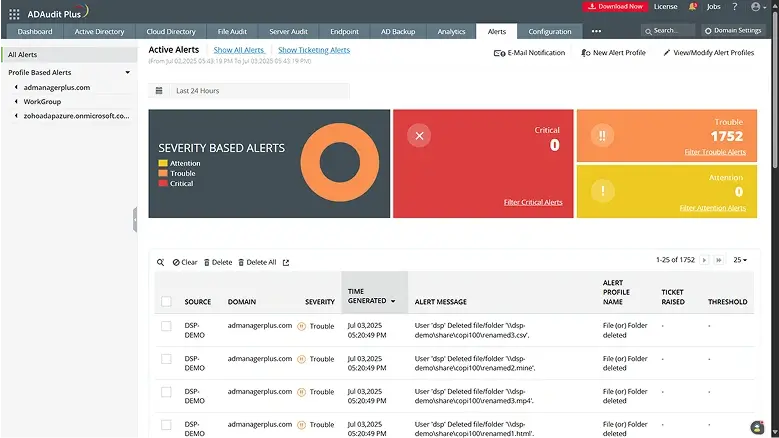Click the Download Now button
This screenshot has height=438, width=779.
(x=615, y=6)
